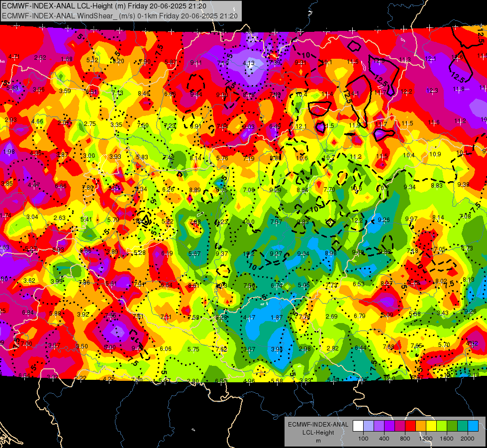The width and height of the screenshot is (487, 448).
Task: Click the grid value 3.35
Action: coord(116,124)
